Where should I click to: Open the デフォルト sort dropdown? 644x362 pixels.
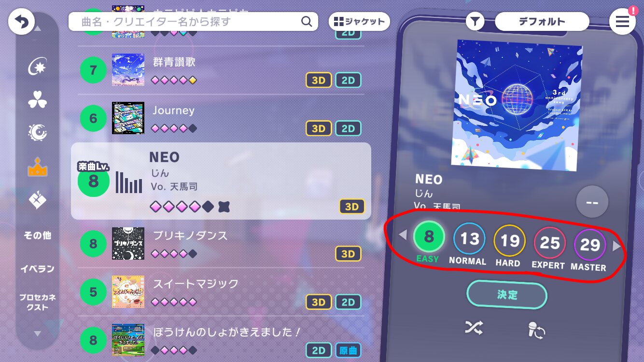click(542, 22)
